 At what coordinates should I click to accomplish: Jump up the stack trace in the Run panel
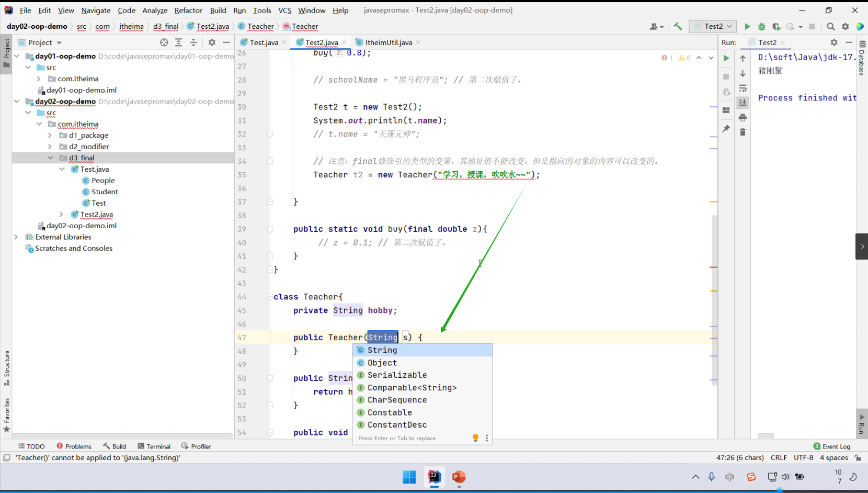743,59
